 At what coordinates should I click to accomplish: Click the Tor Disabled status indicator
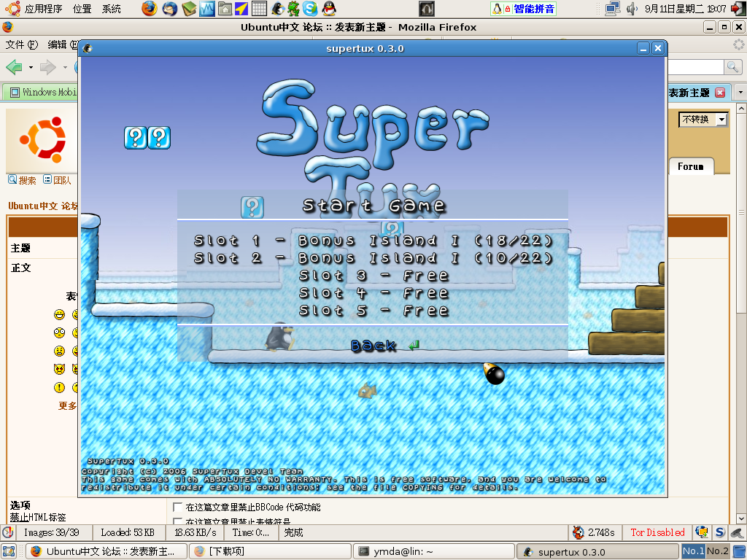tap(657, 532)
